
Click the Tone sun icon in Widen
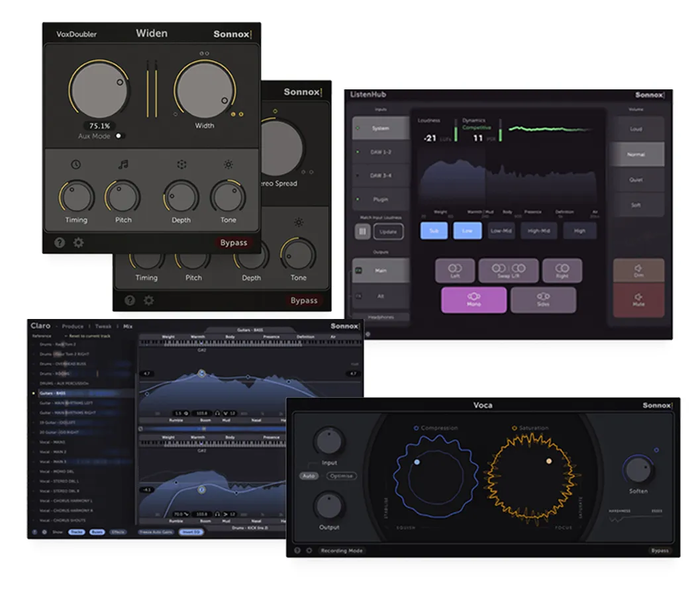click(228, 165)
